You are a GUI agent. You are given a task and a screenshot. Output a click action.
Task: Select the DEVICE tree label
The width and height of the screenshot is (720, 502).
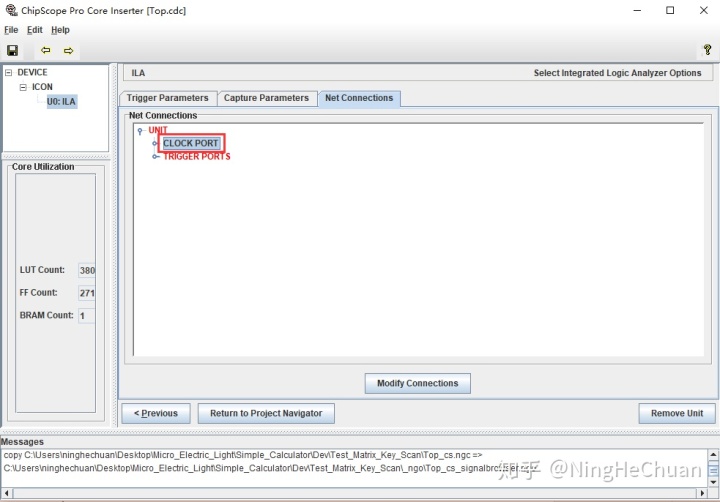tap(32, 73)
